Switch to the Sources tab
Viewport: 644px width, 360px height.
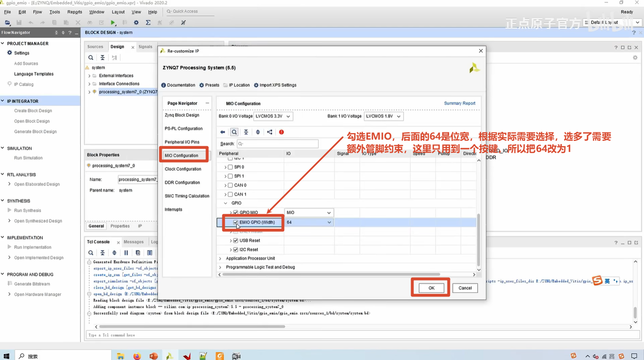95,47
